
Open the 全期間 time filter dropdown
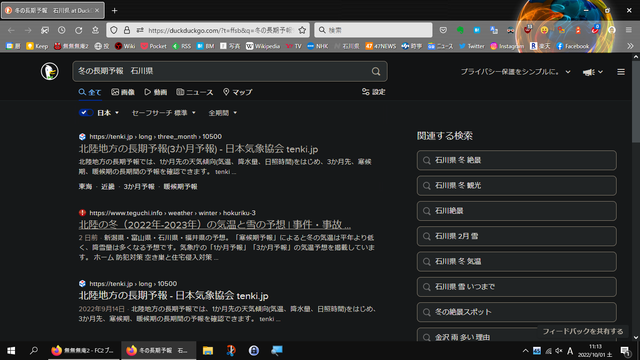click(223, 113)
